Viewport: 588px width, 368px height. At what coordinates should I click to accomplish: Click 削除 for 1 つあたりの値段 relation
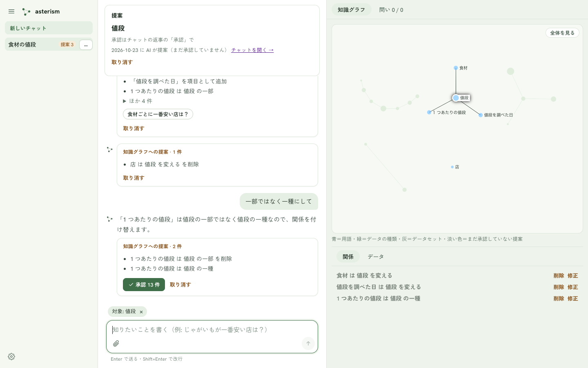coord(559,298)
